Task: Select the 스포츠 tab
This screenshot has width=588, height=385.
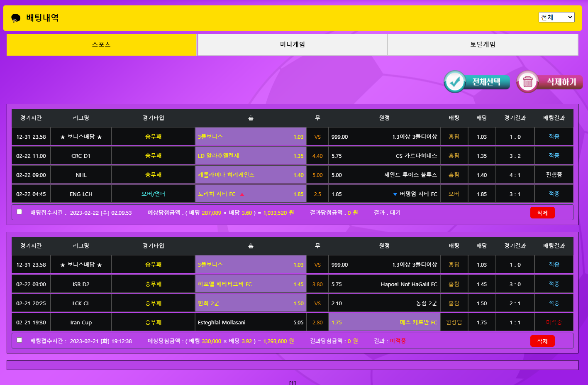Action: pyautogui.click(x=102, y=44)
